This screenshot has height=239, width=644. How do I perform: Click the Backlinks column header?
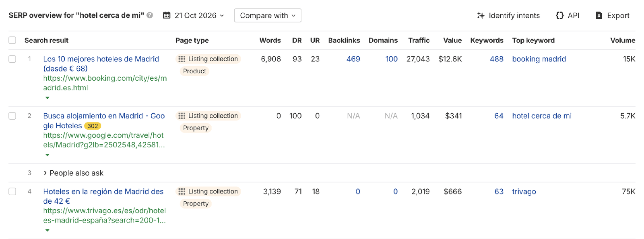point(344,40)
